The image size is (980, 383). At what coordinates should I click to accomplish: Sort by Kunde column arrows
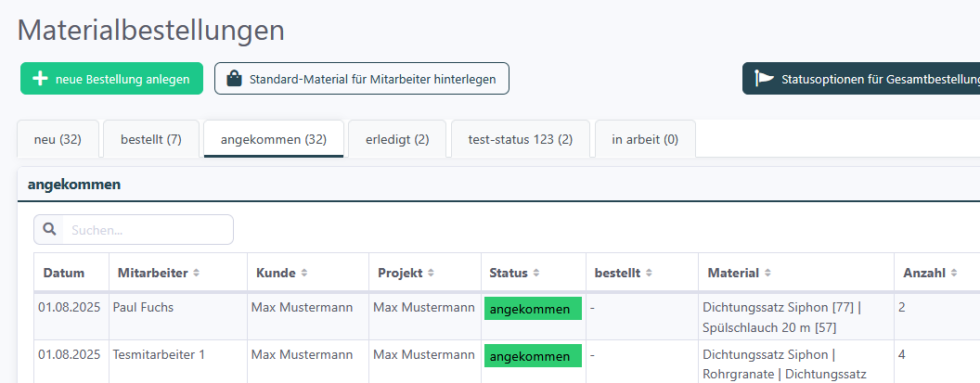click(304, 273)
